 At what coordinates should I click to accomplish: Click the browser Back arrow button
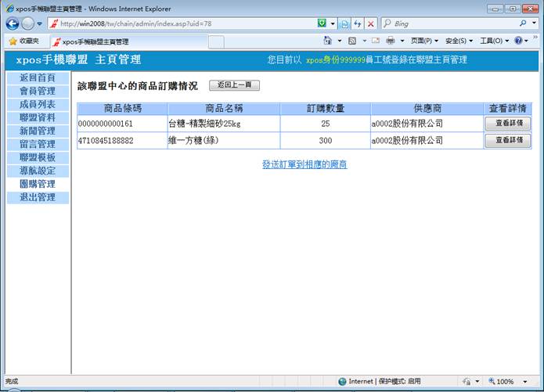tap(14, 23)
